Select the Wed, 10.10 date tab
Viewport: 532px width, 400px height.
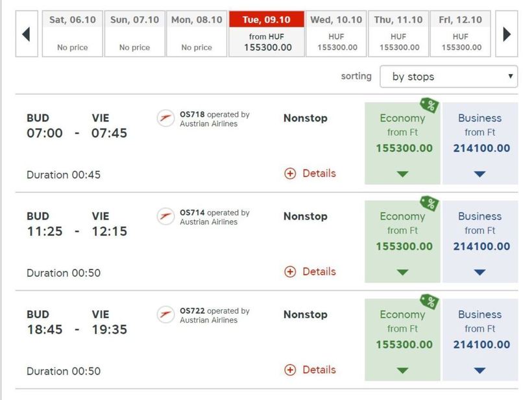pos(336,34)
